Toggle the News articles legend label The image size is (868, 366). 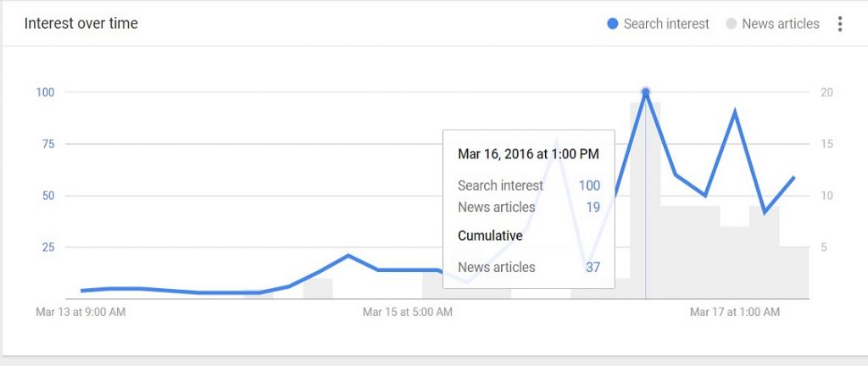pyautogui.click(x=780, y=24)
